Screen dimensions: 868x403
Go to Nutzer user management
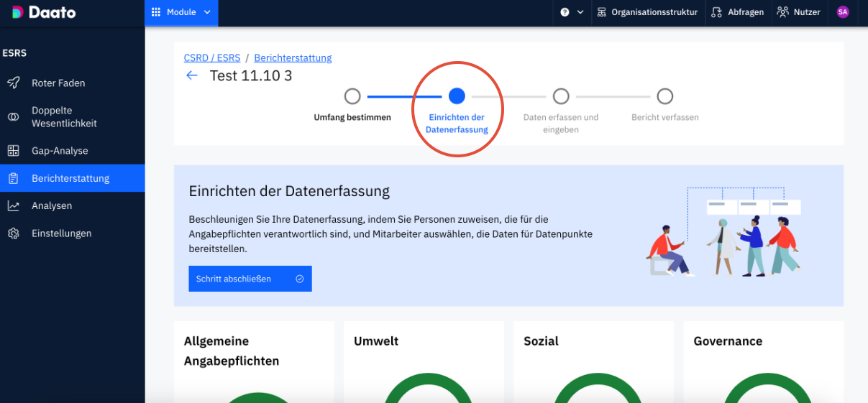coord(798,12)
